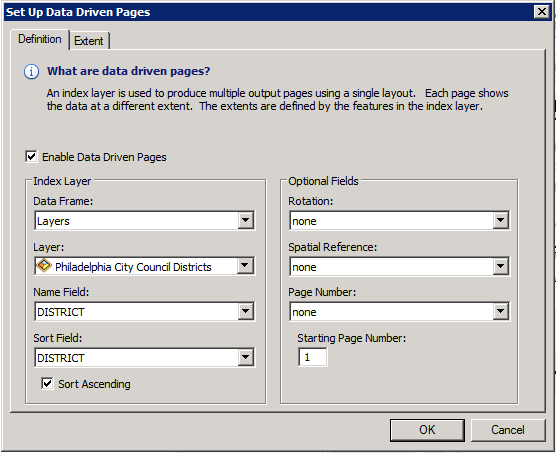Expand the Rotation dropdown arrow
The height and width of the screenshot is (453, 556).
point(500,220)
